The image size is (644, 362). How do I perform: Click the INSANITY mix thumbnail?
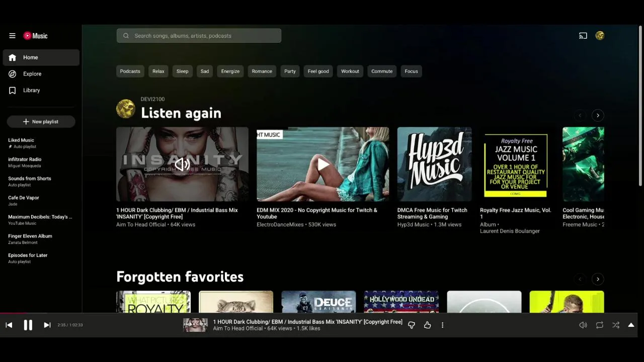coord(182,164)
